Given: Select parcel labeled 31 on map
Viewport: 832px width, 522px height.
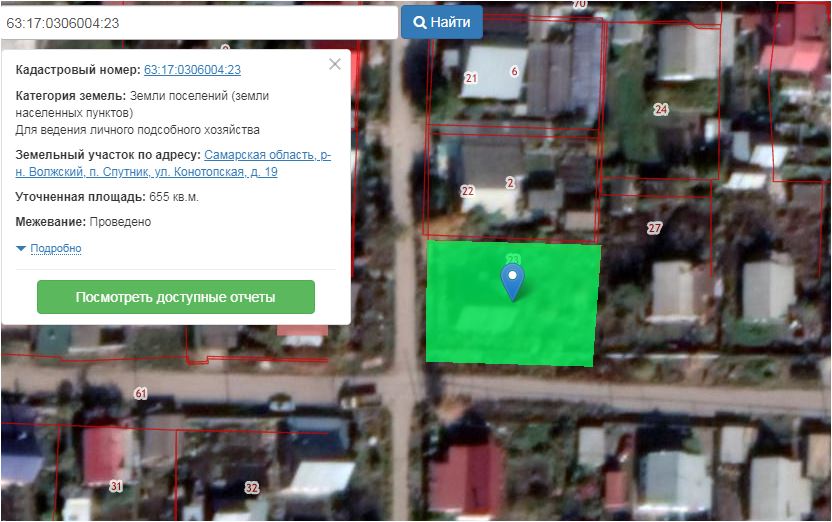Looking at the screenshot, I should click(116, 485).
